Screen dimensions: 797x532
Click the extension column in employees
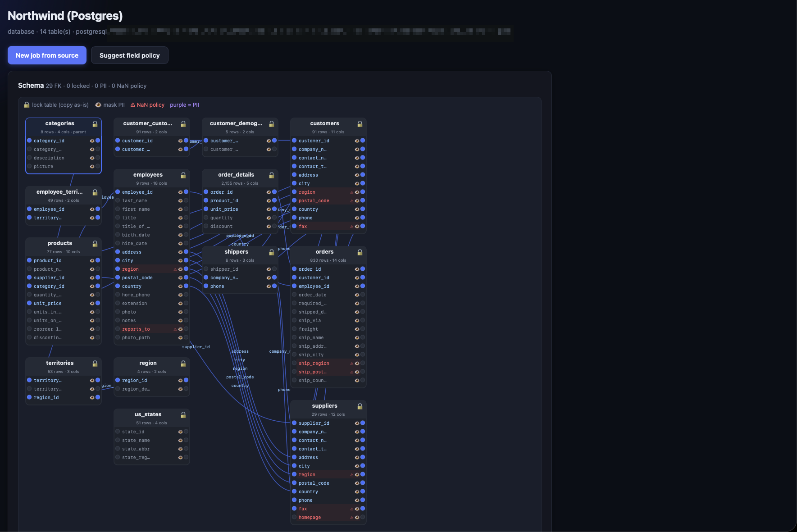pos(152,304)
